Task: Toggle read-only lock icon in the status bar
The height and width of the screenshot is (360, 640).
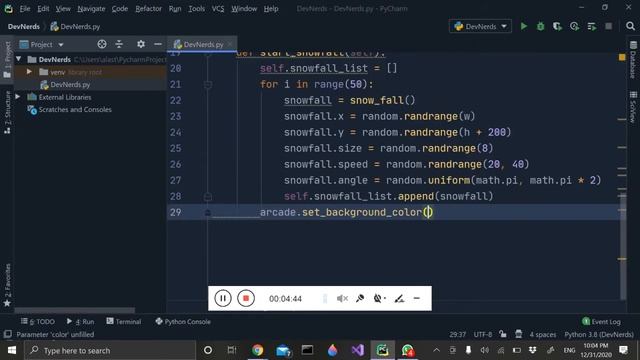Action: click(x=503, y=334)
